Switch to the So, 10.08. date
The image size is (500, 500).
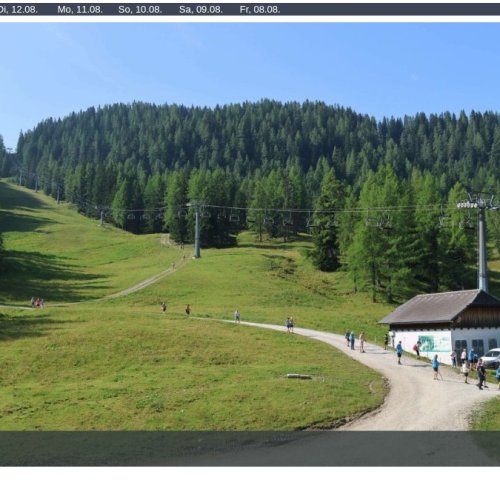coord(140,10)
